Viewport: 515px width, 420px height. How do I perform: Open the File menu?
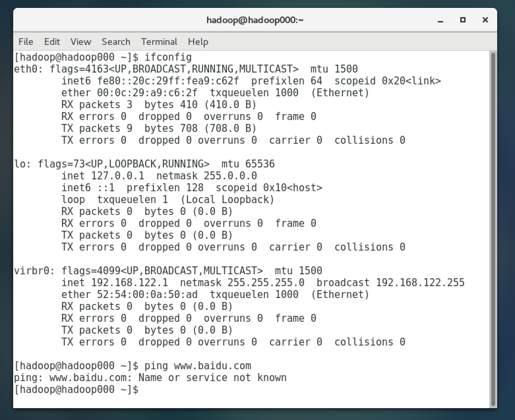pyautogui.click(x=26, y=42)
